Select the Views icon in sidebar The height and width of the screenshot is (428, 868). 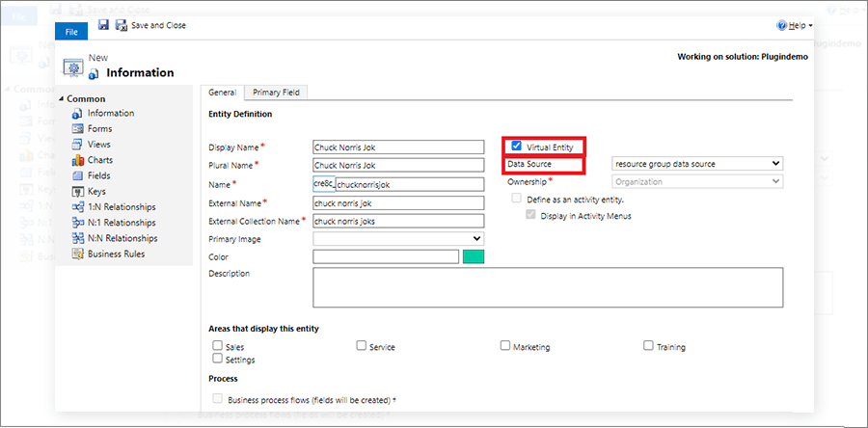click(x=78, y=145)
